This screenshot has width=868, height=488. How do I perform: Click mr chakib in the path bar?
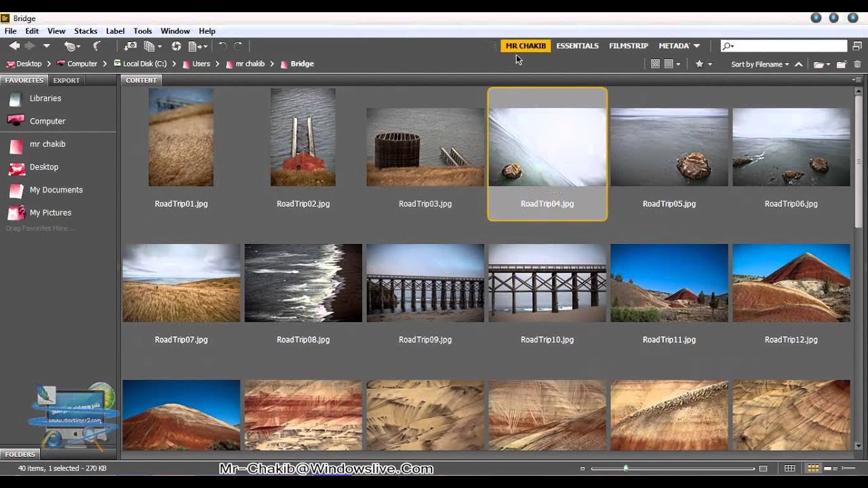point(250,64)
